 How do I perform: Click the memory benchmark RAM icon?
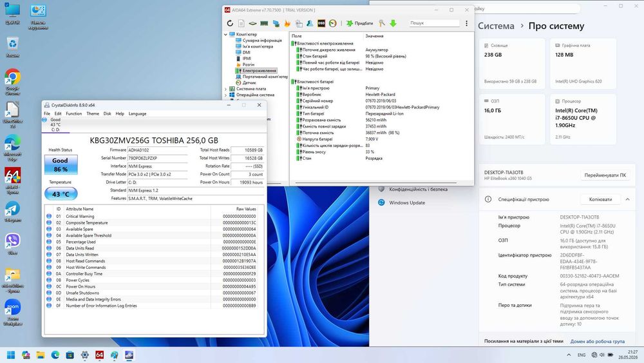coord(264,23)
